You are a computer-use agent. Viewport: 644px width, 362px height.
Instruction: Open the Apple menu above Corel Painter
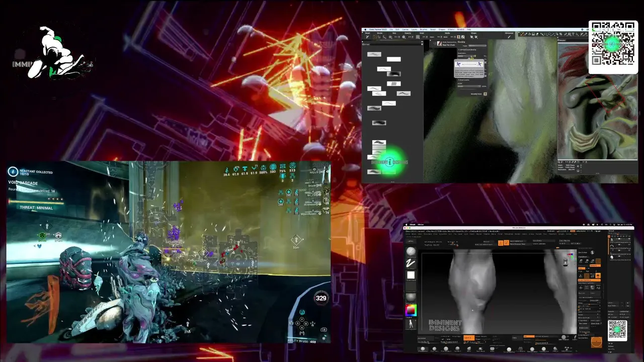pos(366,30)
